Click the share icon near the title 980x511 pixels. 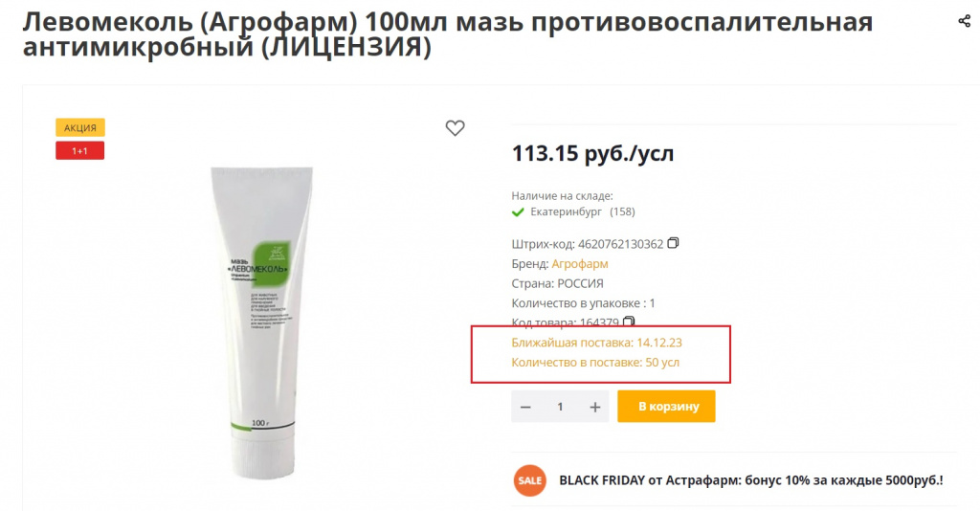point(964,21)
